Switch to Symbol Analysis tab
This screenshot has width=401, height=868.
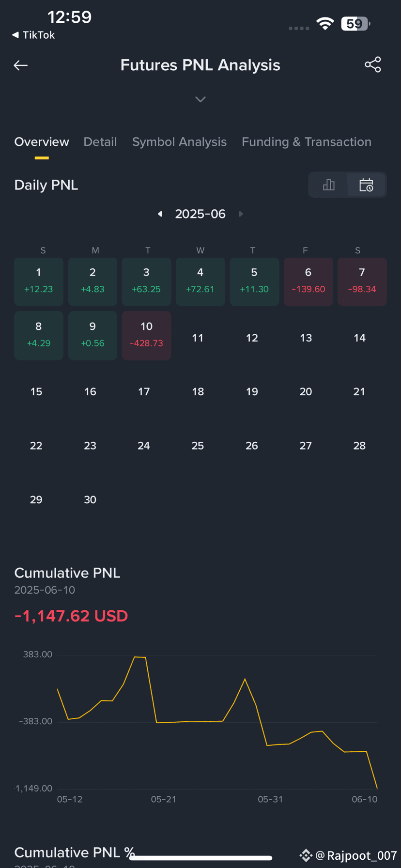(x=179, y=142)
